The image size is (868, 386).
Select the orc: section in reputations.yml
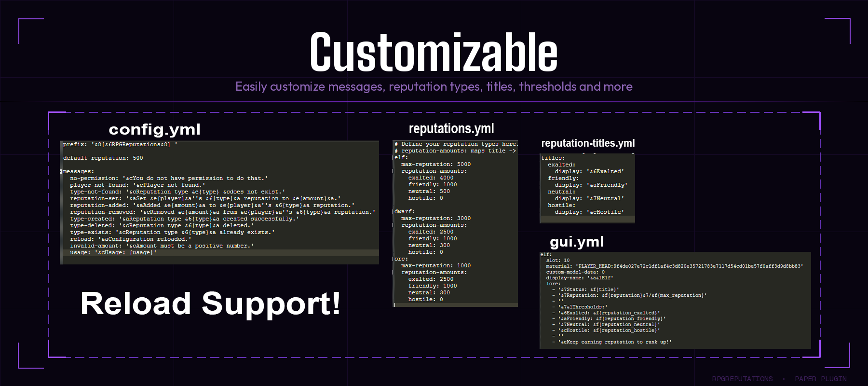(x=401, y=259)
